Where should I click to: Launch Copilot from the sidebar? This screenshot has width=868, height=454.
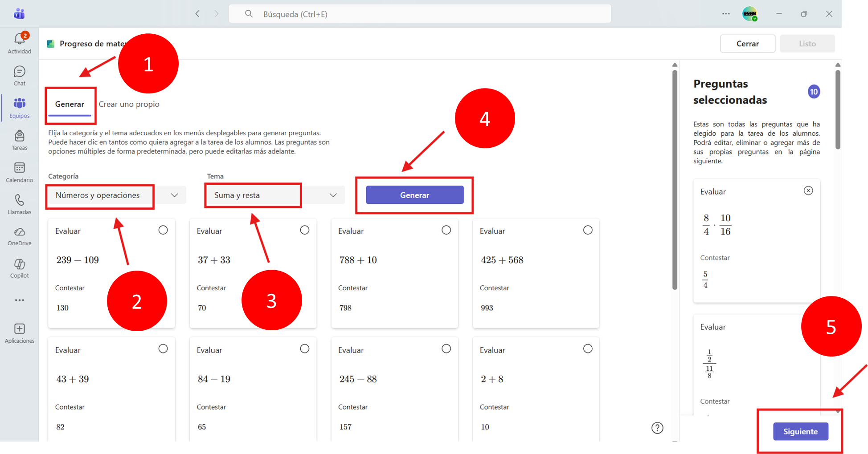(19, 268)
